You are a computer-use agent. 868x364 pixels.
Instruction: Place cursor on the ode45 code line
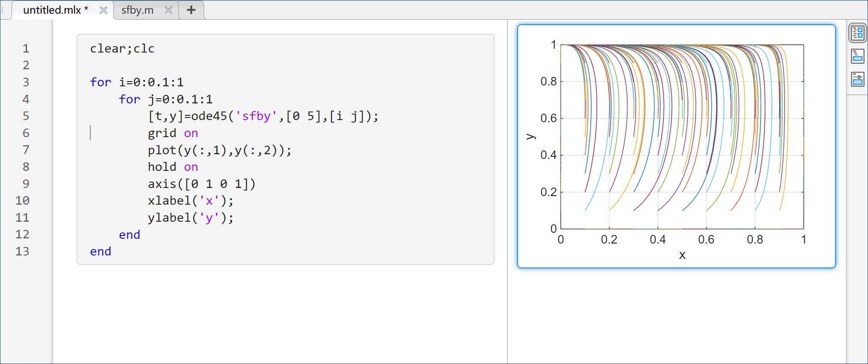click(263, 116)
